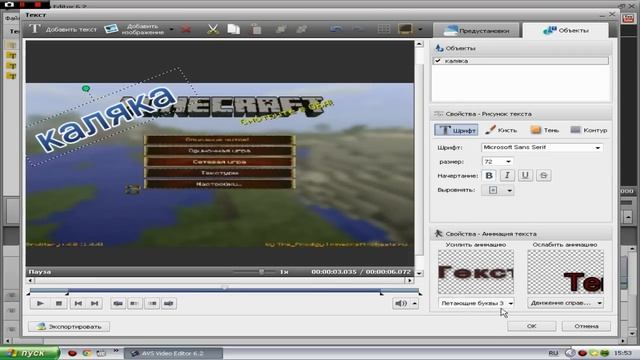Stop the preview playback
Viewport: 640px width, 360px height.
click(58, 303)
